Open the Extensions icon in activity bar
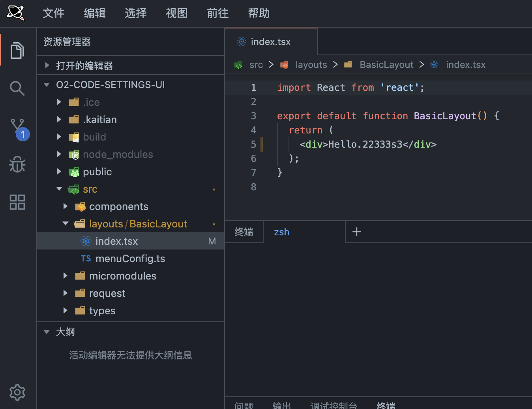Viewport: 532px width, 409px height. pos(17,202)
